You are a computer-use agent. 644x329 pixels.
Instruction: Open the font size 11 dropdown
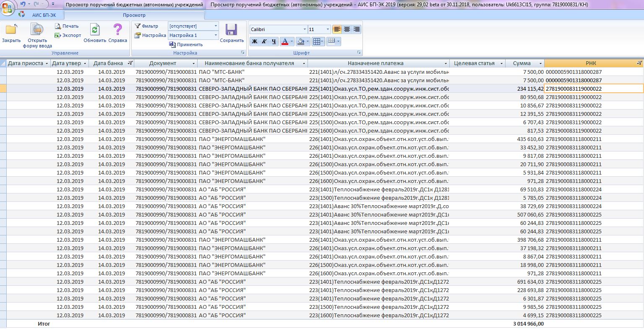pos(328,29)
